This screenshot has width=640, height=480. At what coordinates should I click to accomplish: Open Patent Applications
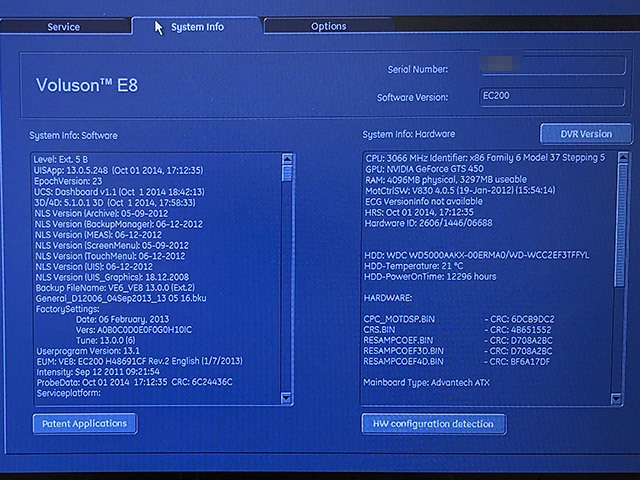[84, 424]
